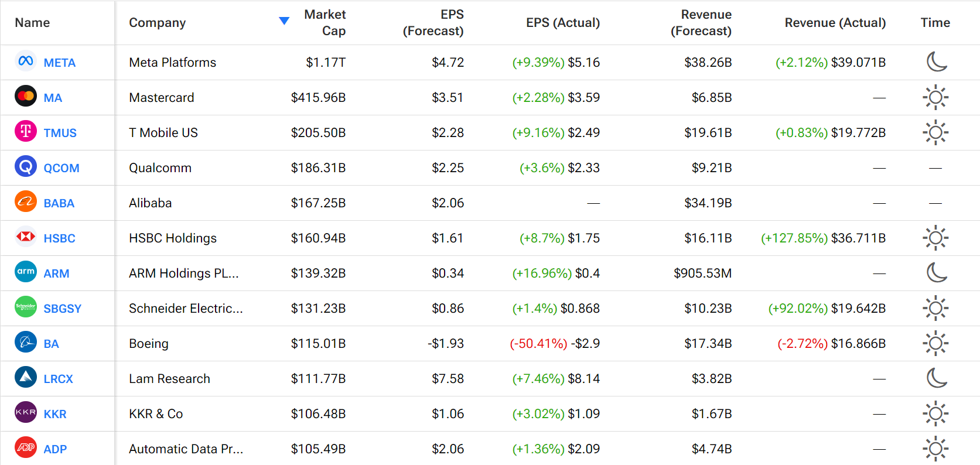980x465 pixels.
Task: Click the Mastercard logo icon
Action: tap(26, 95)
